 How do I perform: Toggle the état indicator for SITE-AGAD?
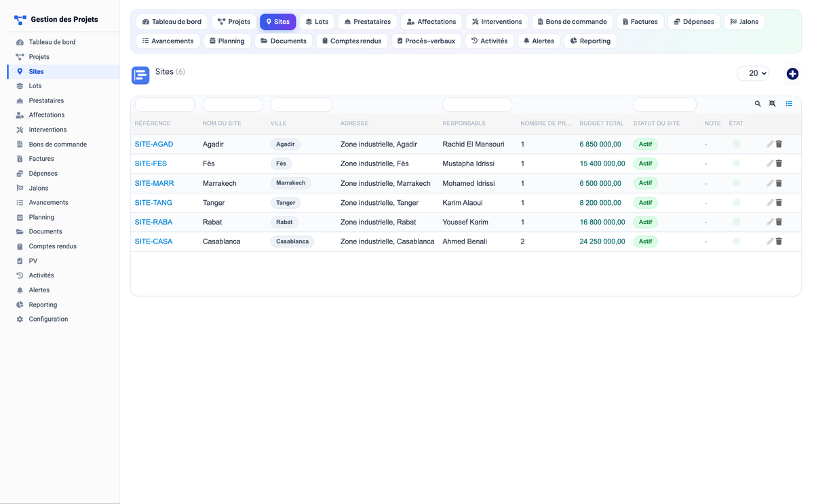(736, 144)
